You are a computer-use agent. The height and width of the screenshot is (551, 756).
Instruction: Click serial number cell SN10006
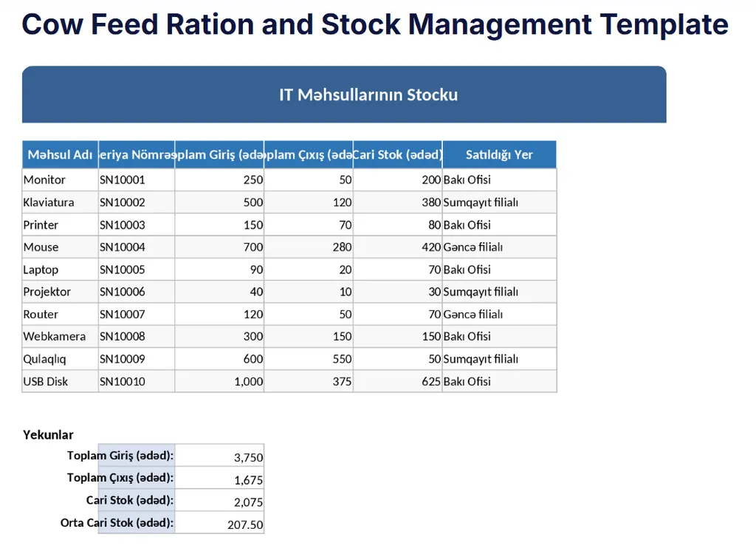click(136, 292)
